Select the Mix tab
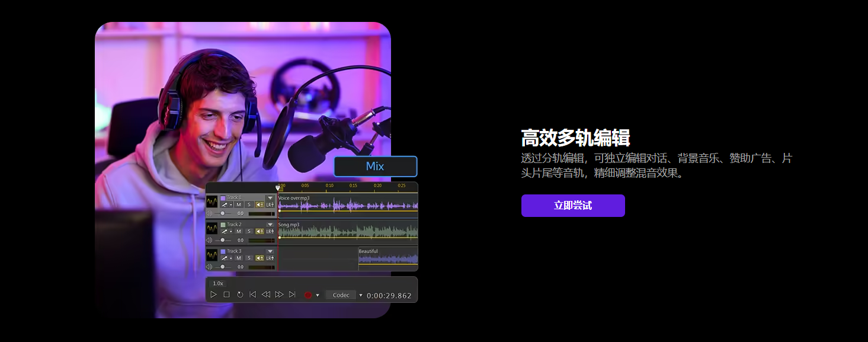This screenshot has height=342, width=868. tap(375, 167)
